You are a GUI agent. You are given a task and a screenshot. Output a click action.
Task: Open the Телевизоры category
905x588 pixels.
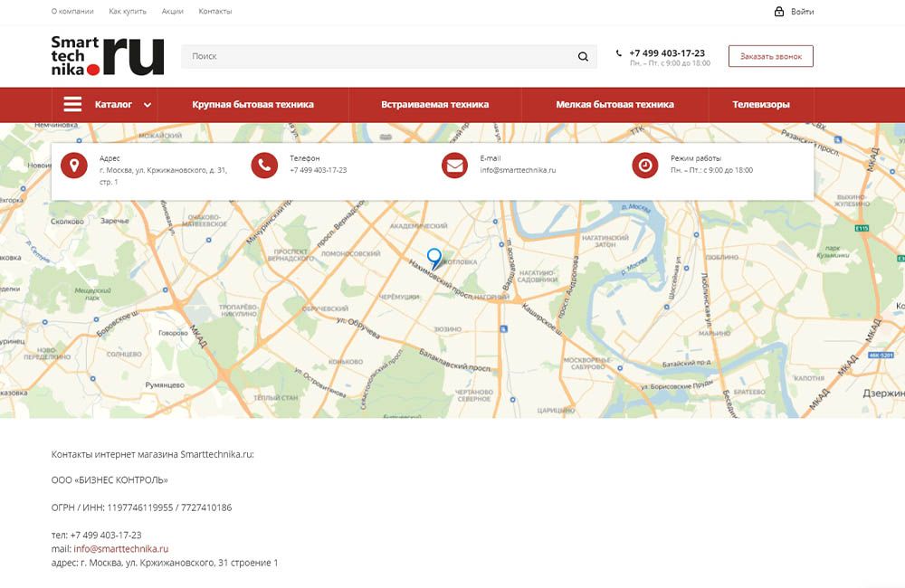coord(760,105)
